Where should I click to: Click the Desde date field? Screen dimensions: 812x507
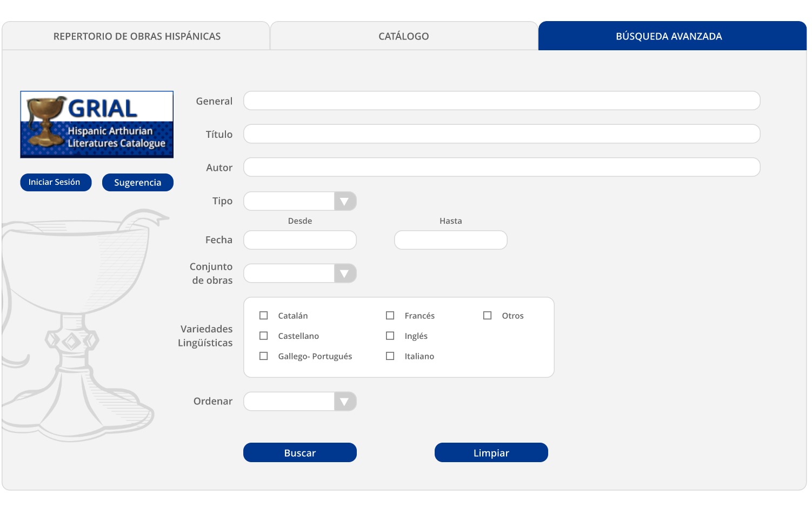[x=300, y=240]
